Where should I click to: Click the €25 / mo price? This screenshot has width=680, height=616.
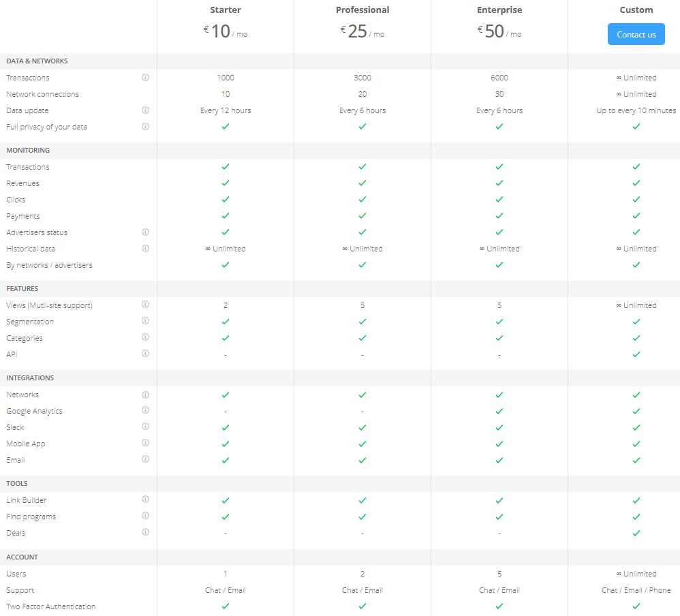point(362,31)
